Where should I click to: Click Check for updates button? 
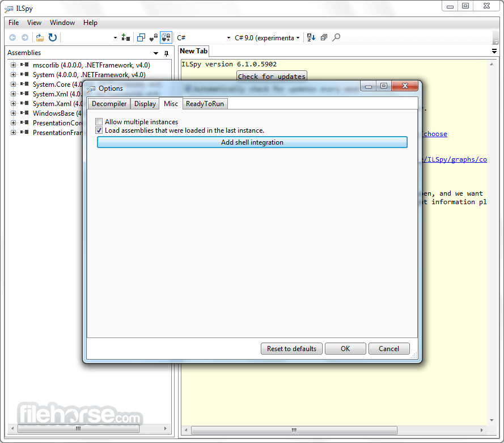272,76
